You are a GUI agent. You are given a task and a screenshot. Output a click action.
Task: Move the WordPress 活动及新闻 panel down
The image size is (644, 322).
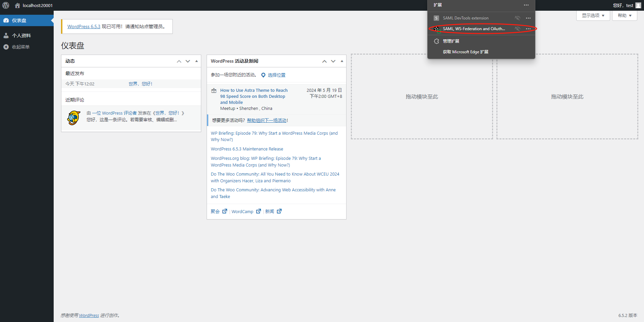(333, 61)
